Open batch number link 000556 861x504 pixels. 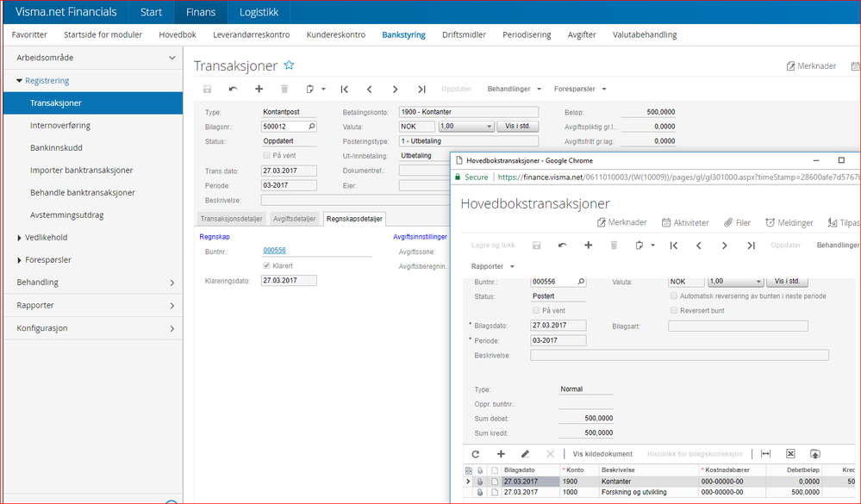274,251
